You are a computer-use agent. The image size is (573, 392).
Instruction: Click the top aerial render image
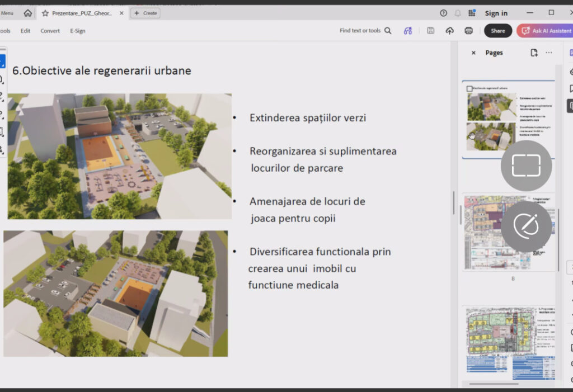120,157
